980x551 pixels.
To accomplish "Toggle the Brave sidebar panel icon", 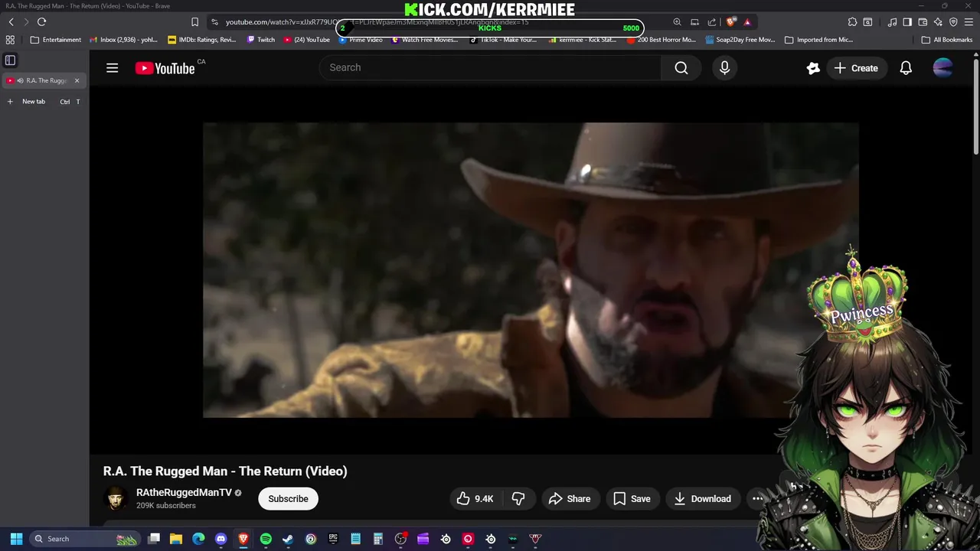I will [907, 22].
